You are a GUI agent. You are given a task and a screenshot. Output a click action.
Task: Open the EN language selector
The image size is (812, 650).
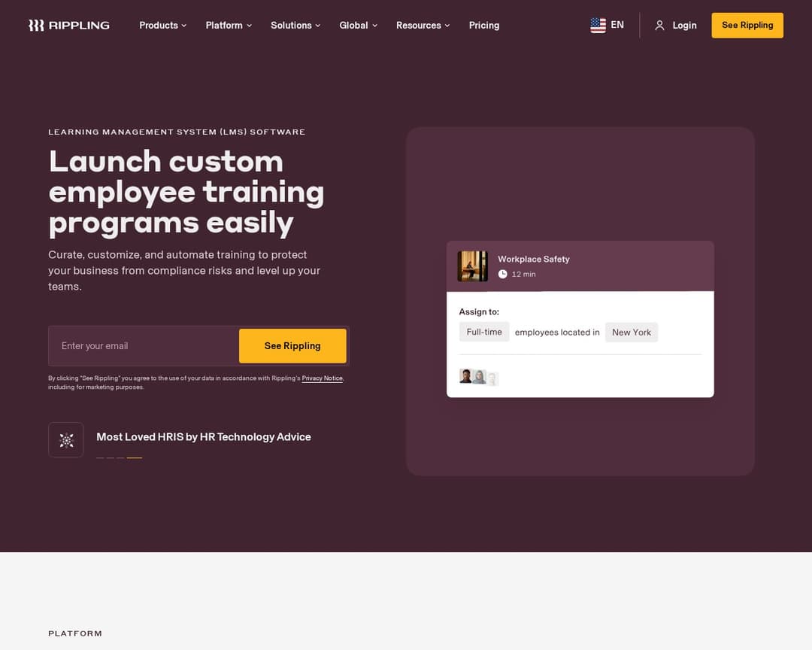click(607, 25)
